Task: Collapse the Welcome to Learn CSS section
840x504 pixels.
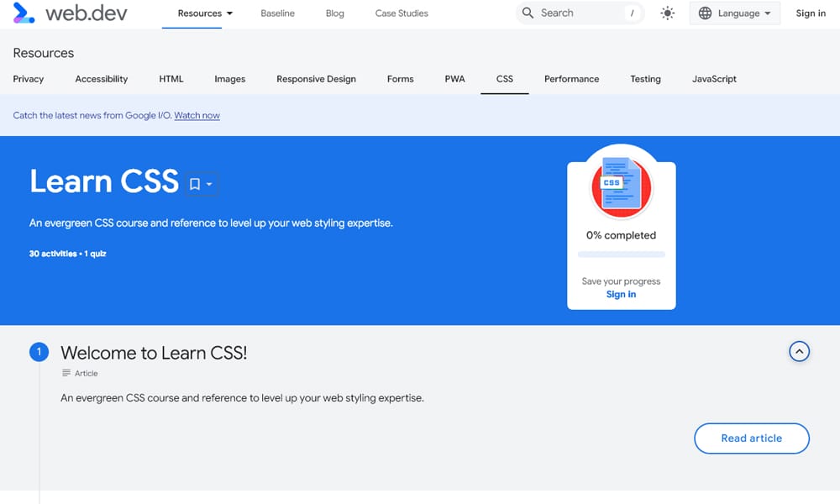Action: coord(799,352)
